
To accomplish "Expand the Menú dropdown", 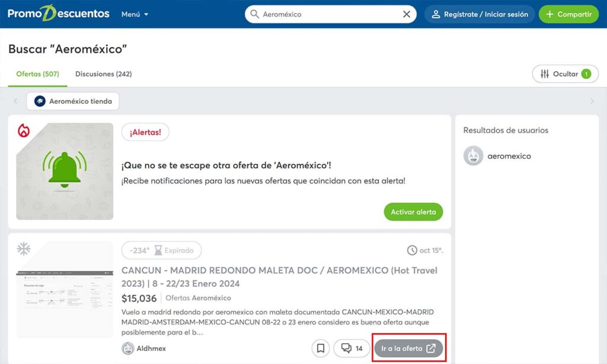I will (x=135, y=14).
